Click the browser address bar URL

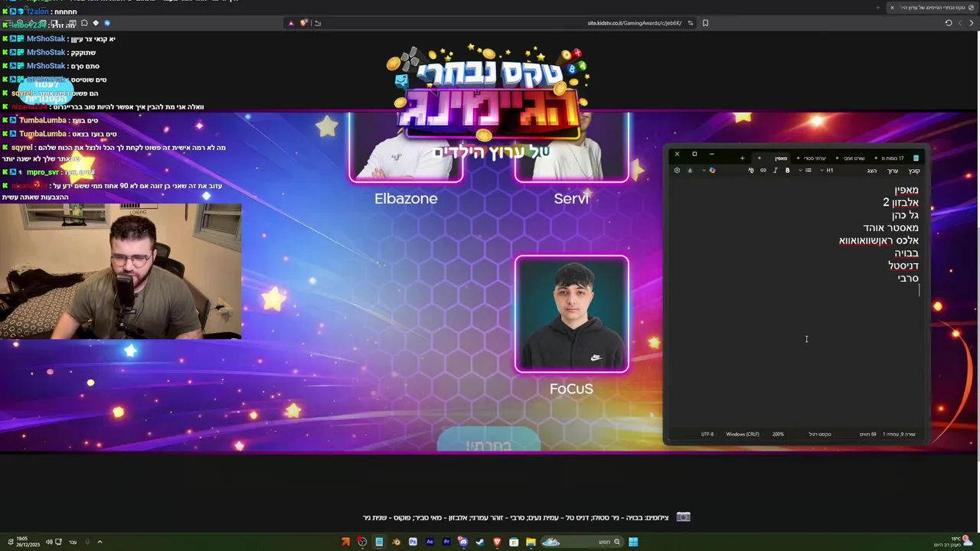tap(635, 23)
